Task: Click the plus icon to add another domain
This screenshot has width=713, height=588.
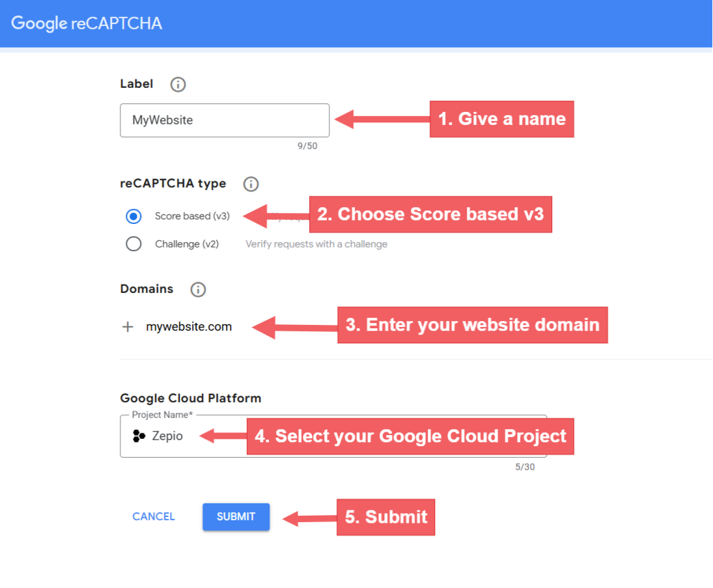Action: pos(127,326)
